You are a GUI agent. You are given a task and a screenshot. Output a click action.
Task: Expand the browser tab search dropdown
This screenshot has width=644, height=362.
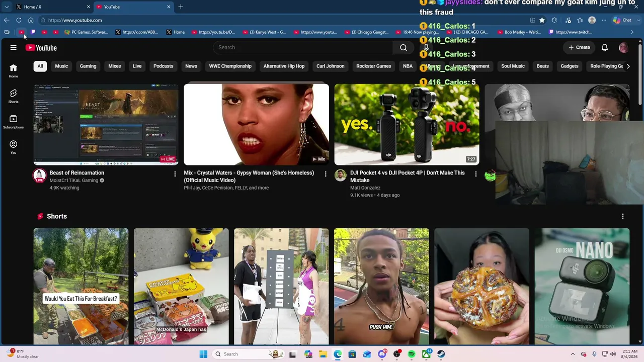coord(7,7)
